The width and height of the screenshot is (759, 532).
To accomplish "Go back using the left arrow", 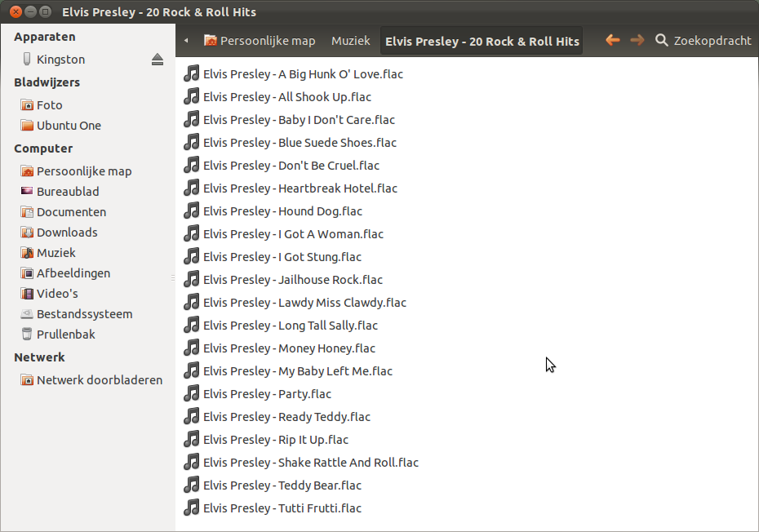I will click(612, 40).
